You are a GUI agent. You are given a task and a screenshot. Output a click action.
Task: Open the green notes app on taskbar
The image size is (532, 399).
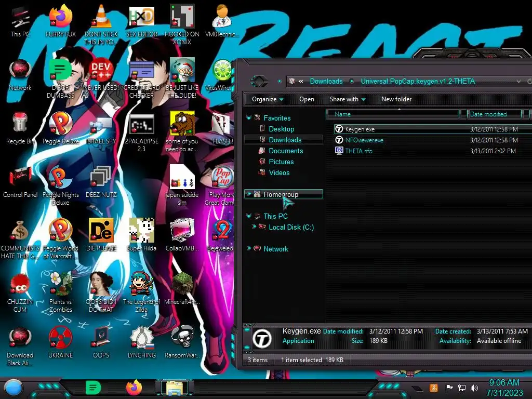coord(94,388)
